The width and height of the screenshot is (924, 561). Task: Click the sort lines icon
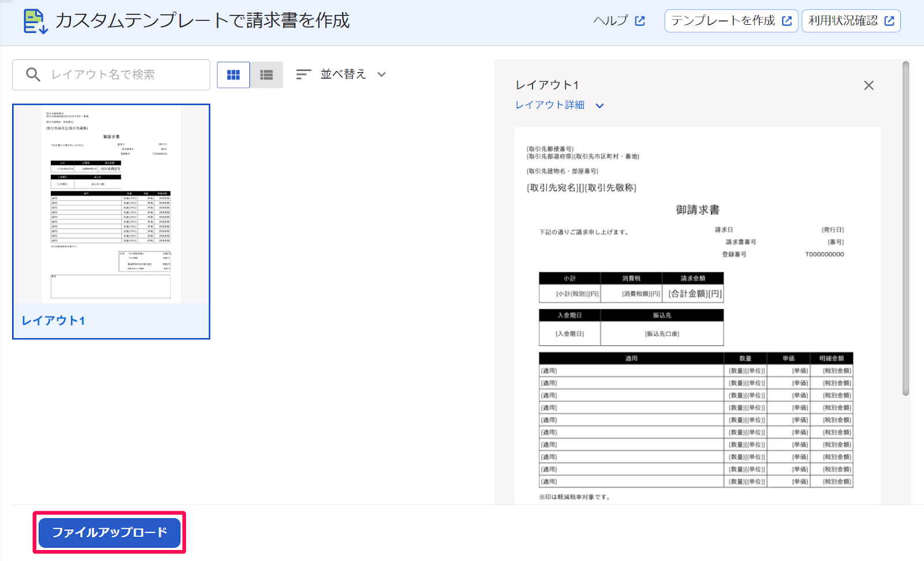pos(304,74)
